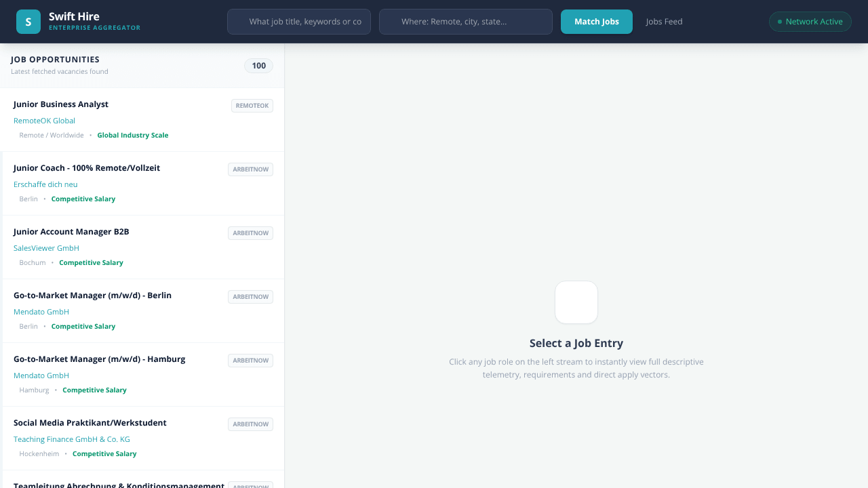Click Mendato GmbH on the Berlin listing
Screen dimensions: 868x488
[41, 312]
